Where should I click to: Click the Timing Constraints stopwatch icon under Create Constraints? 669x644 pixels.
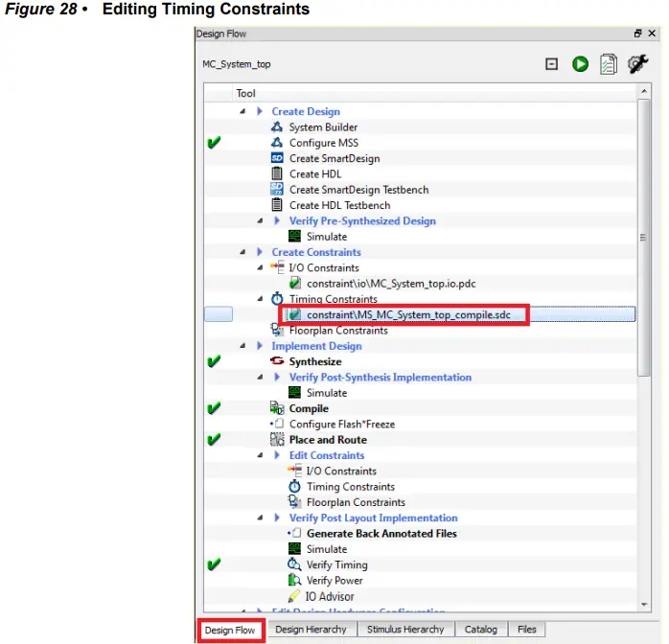point(277,299)
